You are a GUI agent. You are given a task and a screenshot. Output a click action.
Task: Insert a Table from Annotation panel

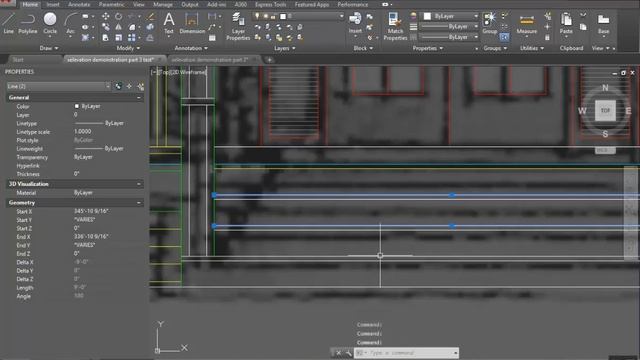pos(212,38)
